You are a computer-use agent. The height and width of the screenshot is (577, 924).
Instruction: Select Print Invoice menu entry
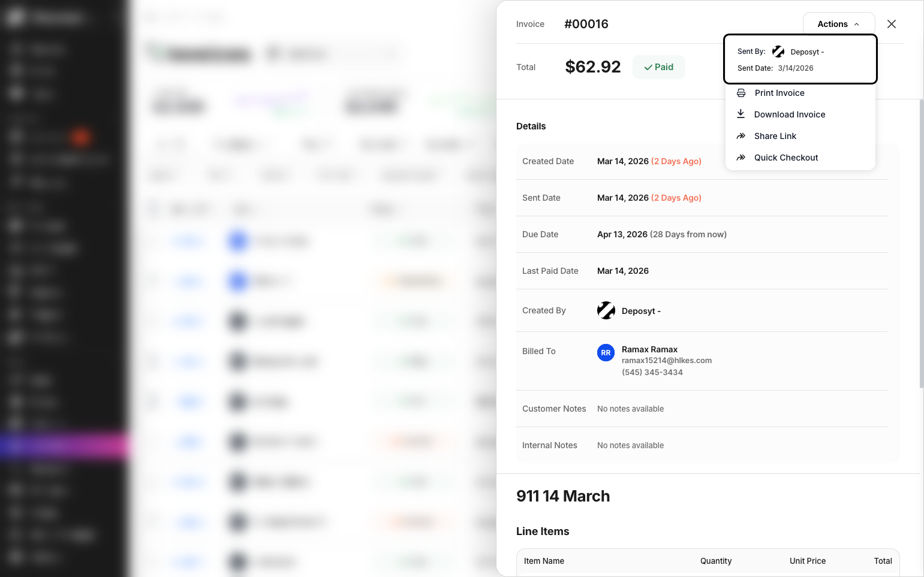pos(800,93)
